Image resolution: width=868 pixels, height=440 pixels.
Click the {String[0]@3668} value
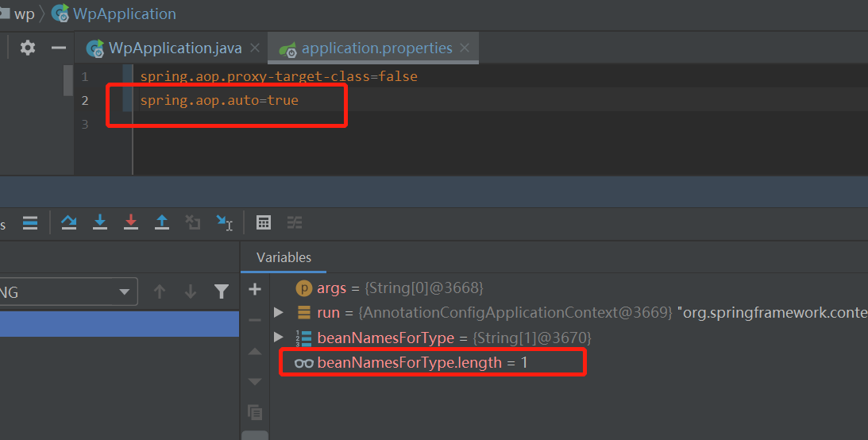click(423, 288)
